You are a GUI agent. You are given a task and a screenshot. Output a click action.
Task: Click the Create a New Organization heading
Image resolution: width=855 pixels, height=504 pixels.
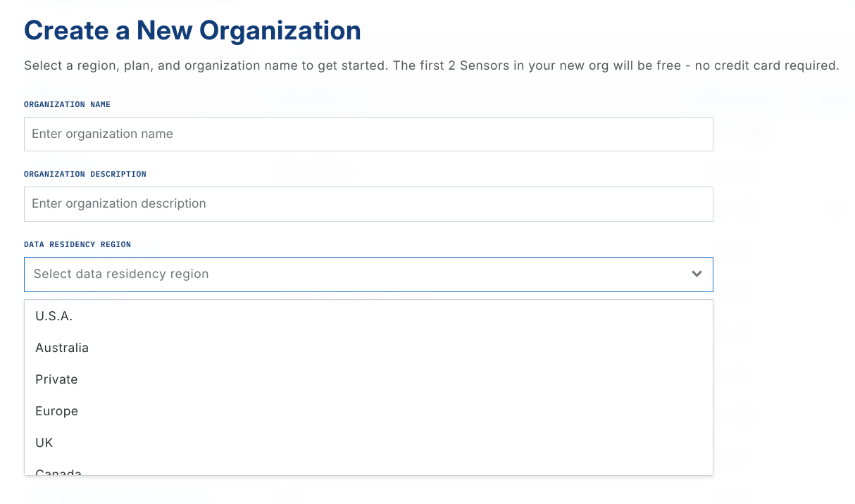coord(192,30)
